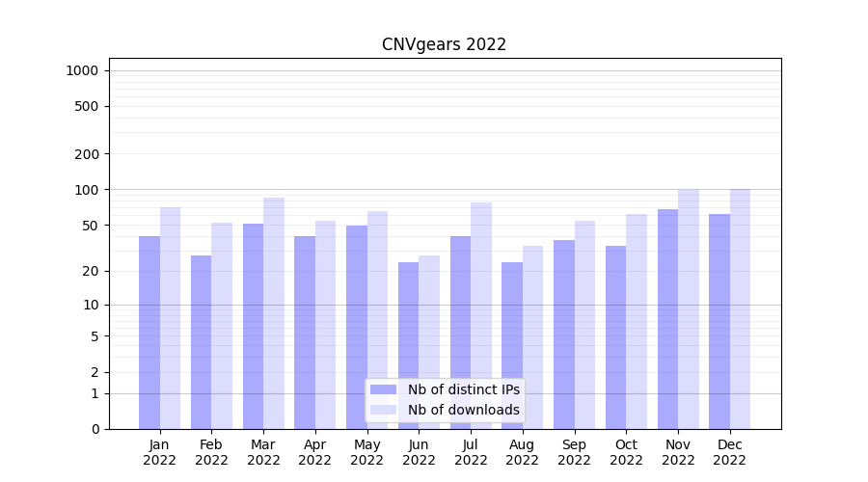Click the 'May 2022' x-axis label
This screenshot has width=868, height=482.
coord(366,452)
